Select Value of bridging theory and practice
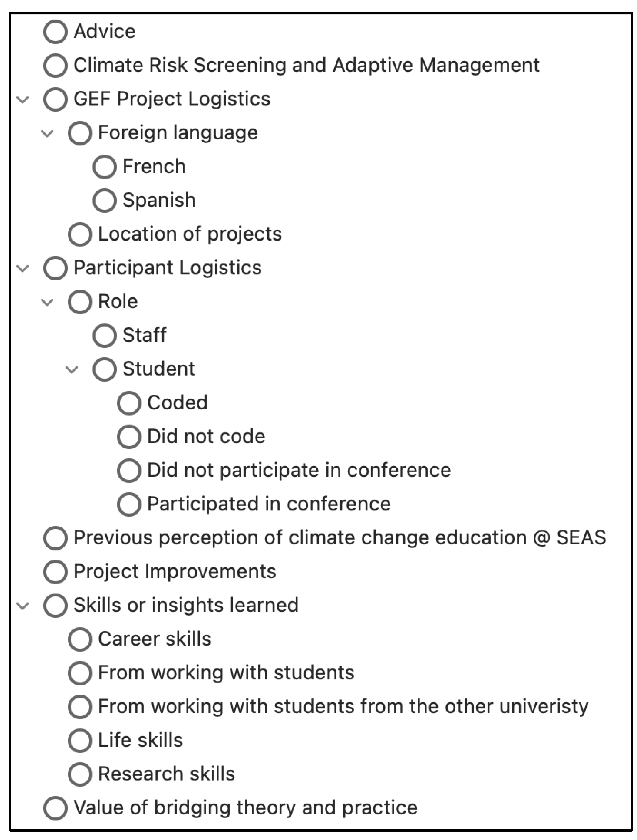 245,808
